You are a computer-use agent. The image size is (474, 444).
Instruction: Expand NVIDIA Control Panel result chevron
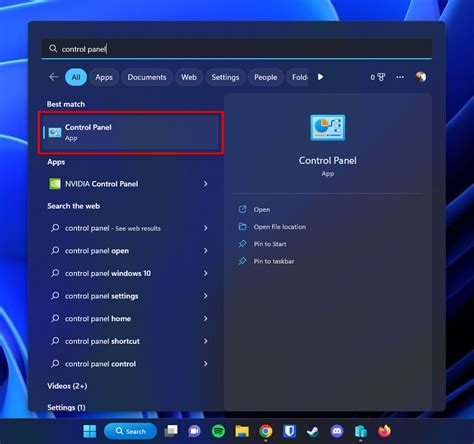click(x=206, y=184)
